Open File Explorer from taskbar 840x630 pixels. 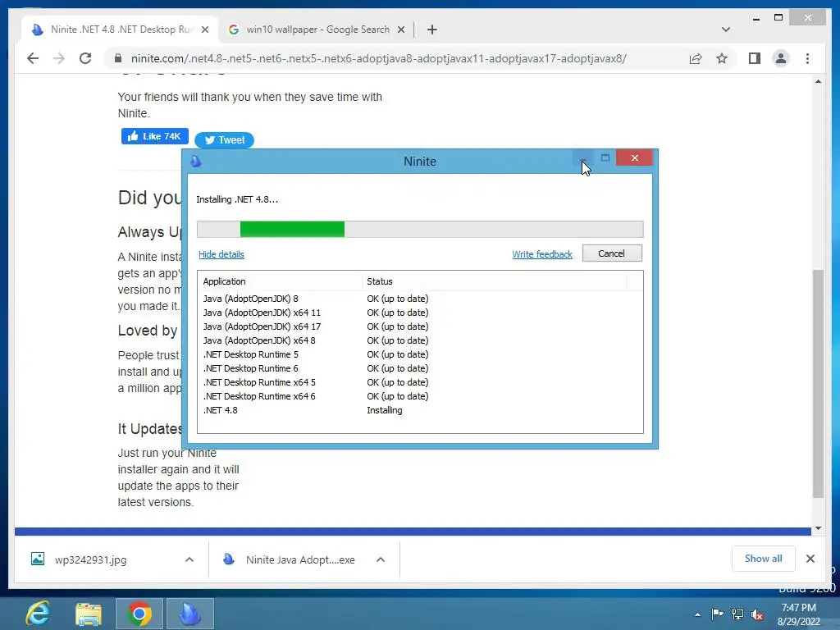[89, 614]
